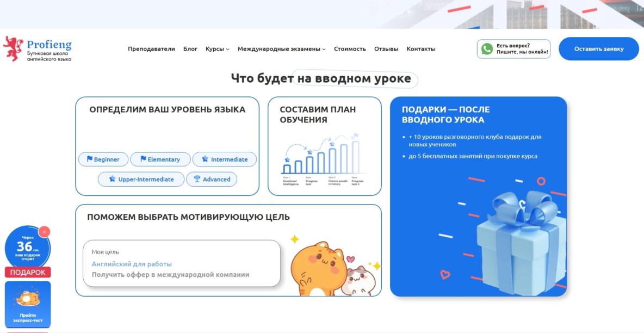Select the Beginner level chip

coord(103,159)
